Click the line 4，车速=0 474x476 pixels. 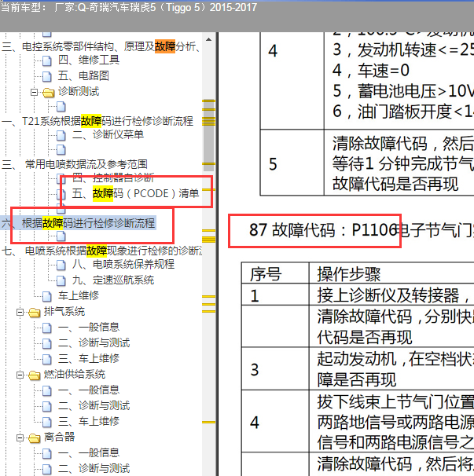click(x=371, y=71)
